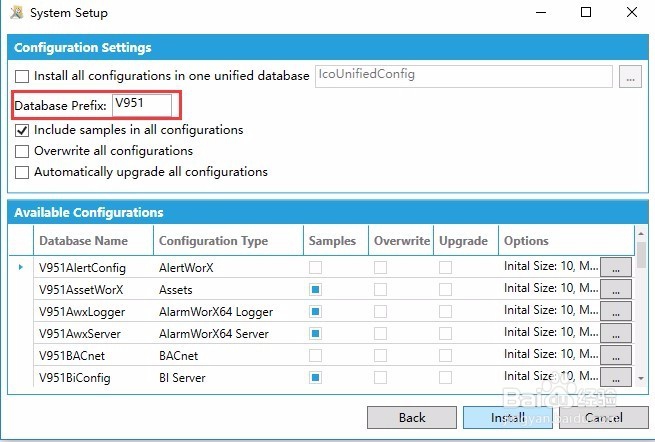Click the Back button
The width and height of the screenshot is (655, 442).
[x=412, y=417]
